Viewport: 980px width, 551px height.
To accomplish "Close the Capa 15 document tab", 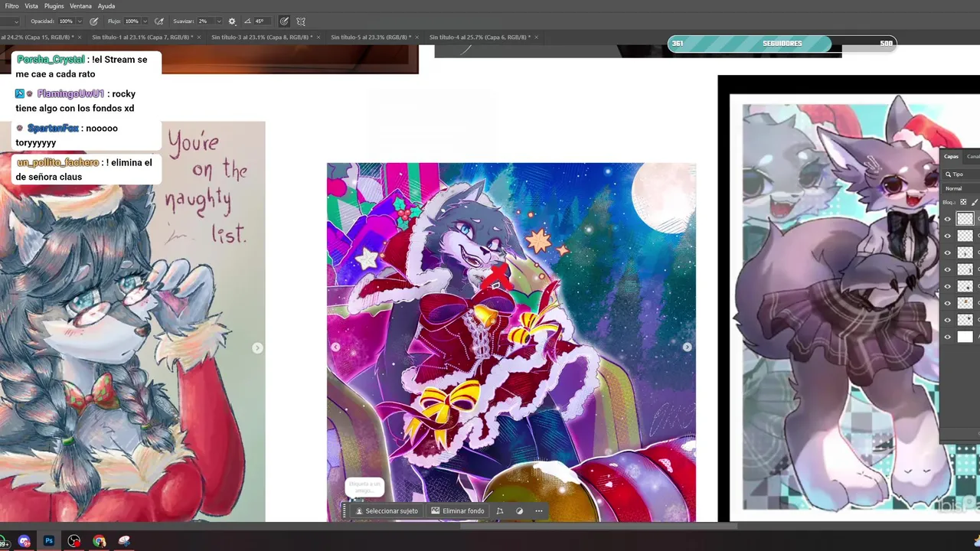I will point(80,37).
